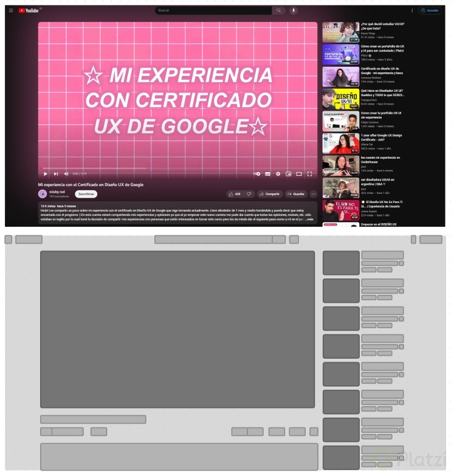Open 'Como crear tu portfolio UX UI' title
Screen dimensions: 451x476
point(381,116)
